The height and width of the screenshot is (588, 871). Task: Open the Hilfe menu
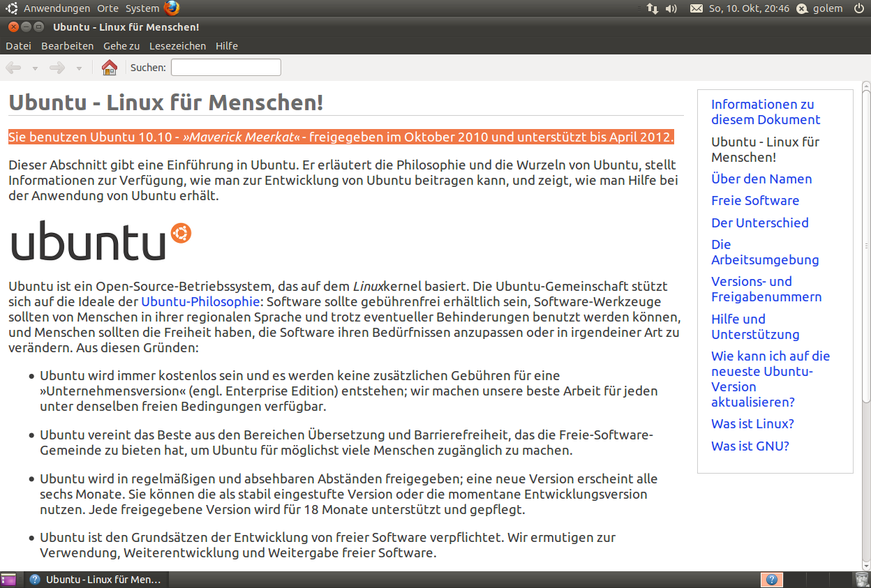pyautogui.click(x=227, y=46)
